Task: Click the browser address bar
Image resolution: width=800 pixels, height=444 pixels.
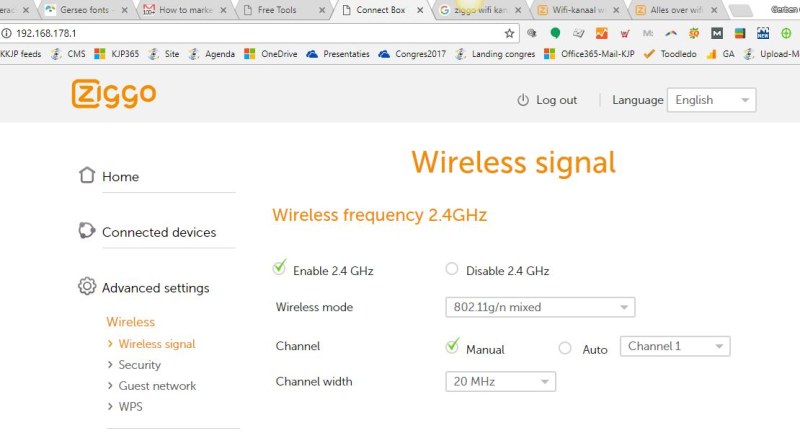Action: [250, 33]
